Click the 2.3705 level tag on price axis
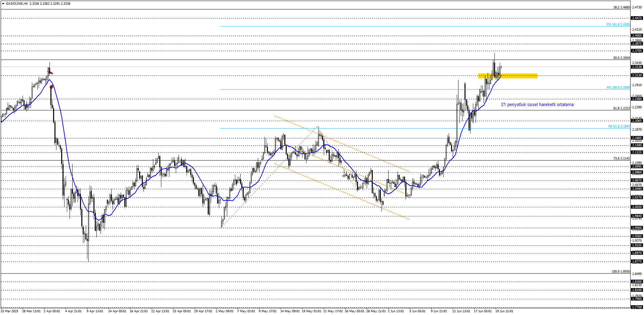 pyautogui.click(x=637, y=51)
